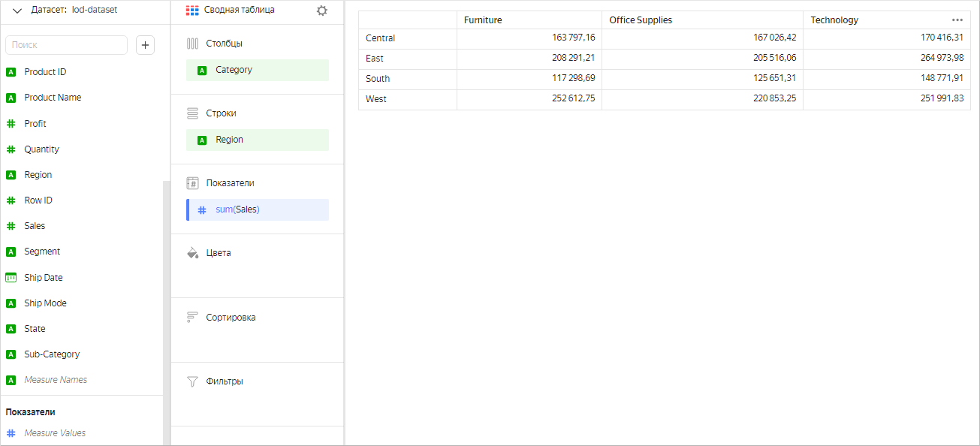The image size is (980, 446).
Task: Click the Measure Values field
Action: click(55, 433)
